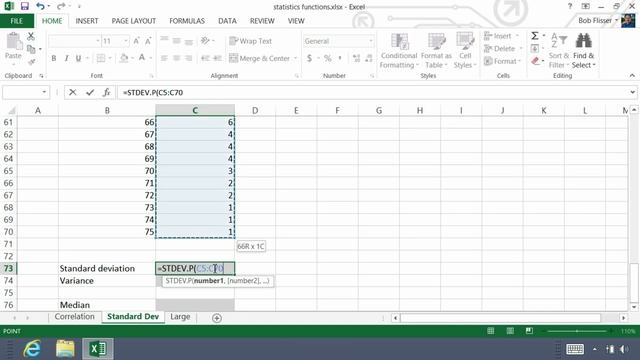Image resolution: width=640 pixels, height=360 pixels.
Task: Apply accounting dollar format
Action: [x=309, y=58]
